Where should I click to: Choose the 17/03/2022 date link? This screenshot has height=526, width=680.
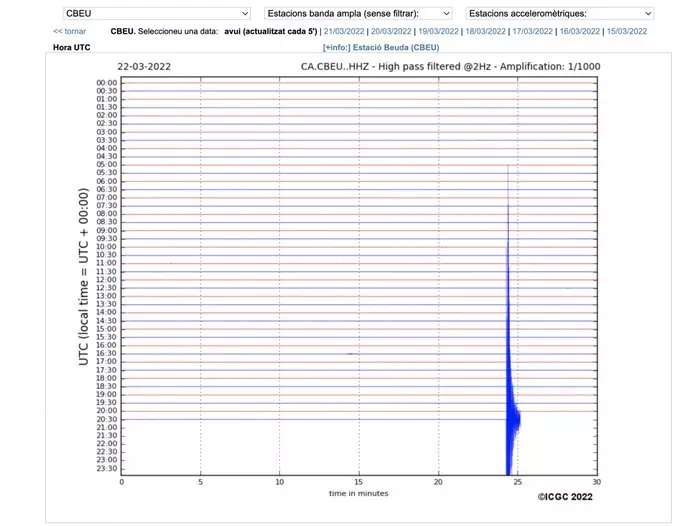click(x=532, y=31)
